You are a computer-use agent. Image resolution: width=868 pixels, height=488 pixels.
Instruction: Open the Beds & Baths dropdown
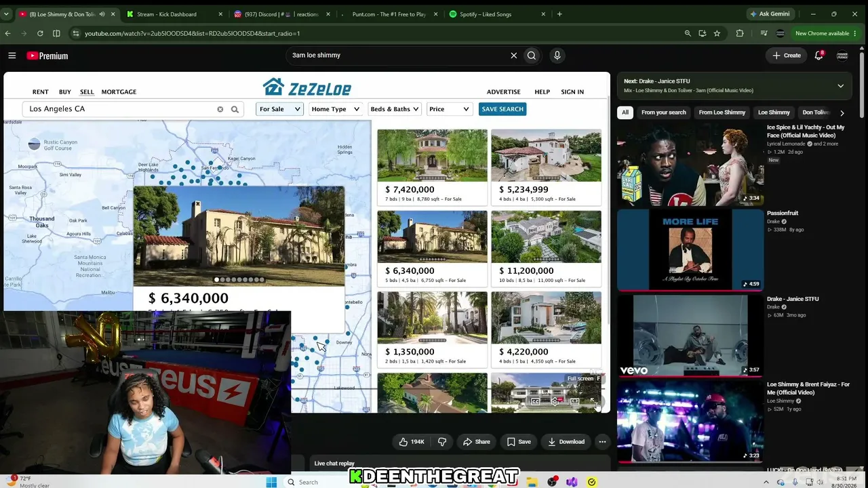pyautogui.click(x=395, y=109)
